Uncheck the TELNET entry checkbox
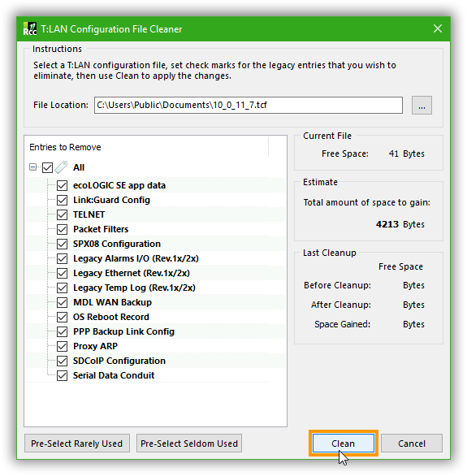 tap(62, 214)
